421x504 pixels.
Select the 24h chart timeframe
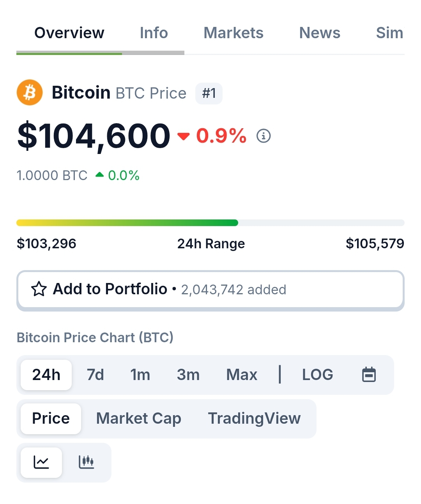click(46, 375)
